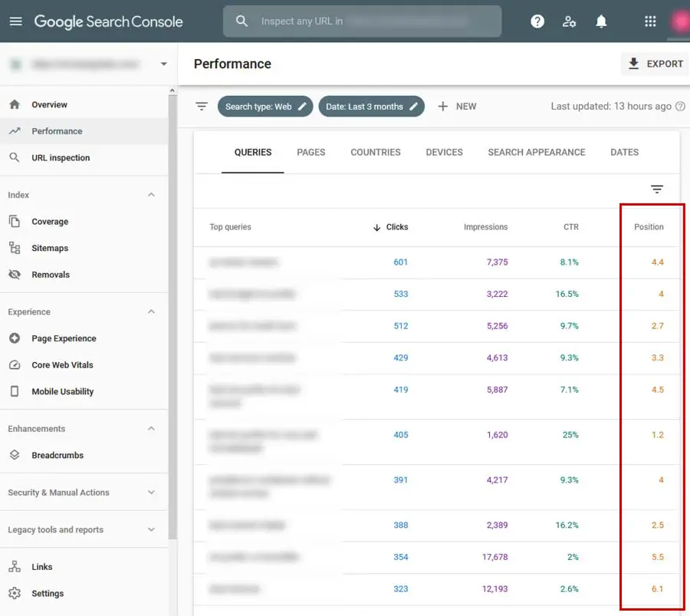Sort by Impressions column header
Image resolution: width=690 pixels, height=616 pixels.
click(485, 227)
